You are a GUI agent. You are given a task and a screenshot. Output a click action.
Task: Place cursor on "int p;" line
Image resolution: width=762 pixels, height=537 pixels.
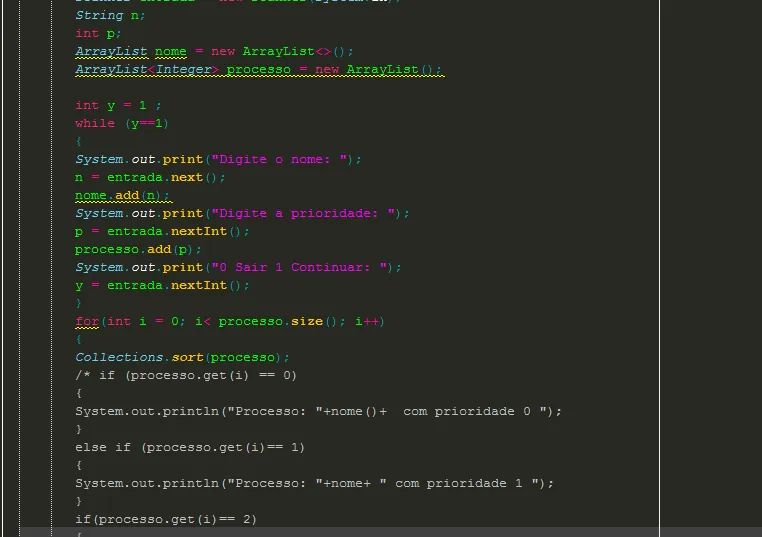tap(98, 33)
